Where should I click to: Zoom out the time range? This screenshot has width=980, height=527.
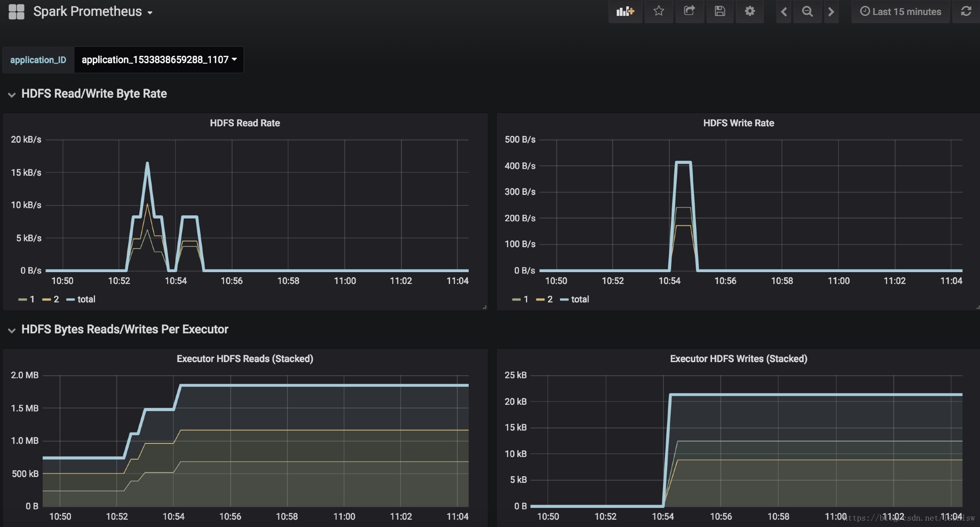807,12
